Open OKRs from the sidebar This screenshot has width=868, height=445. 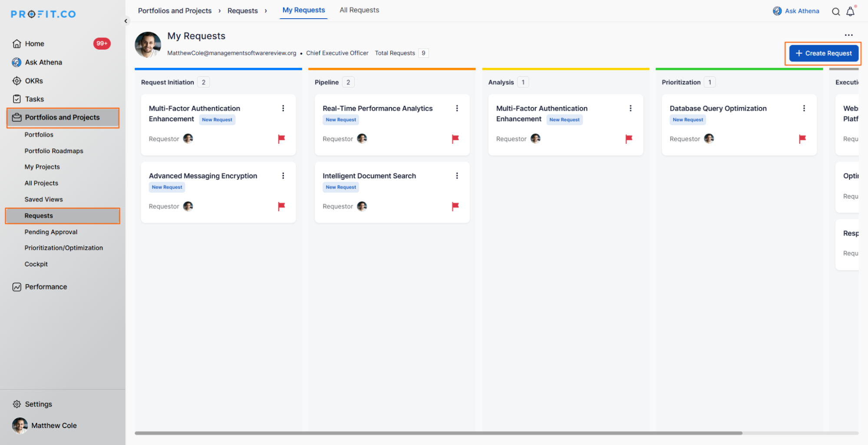pos(33,81)
